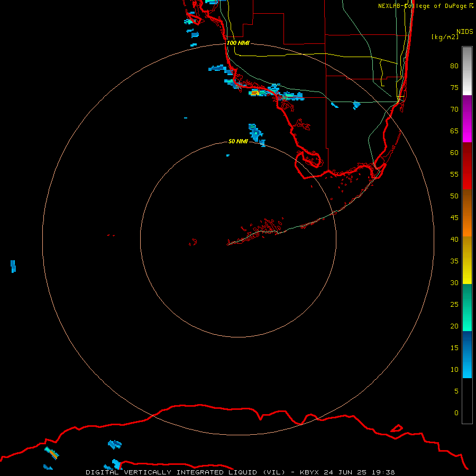Click the [kg/m2] units label

coord(445,37)
